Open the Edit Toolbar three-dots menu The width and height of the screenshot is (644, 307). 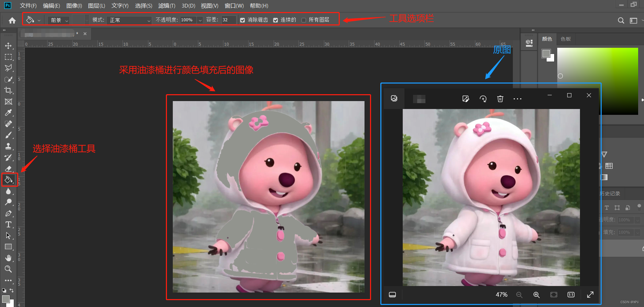coord(8,281)
